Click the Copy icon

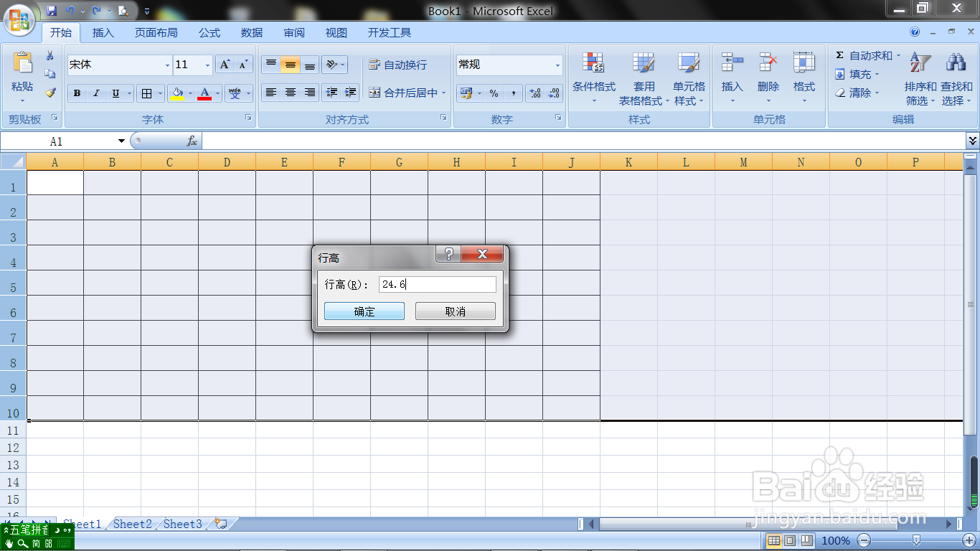tap(50, 74)
